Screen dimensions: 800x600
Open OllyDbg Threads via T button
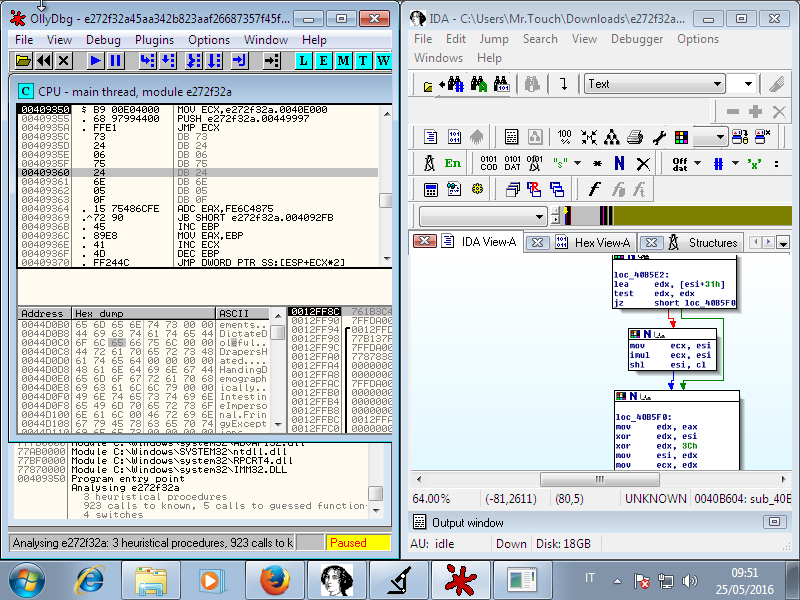point(363,61)
